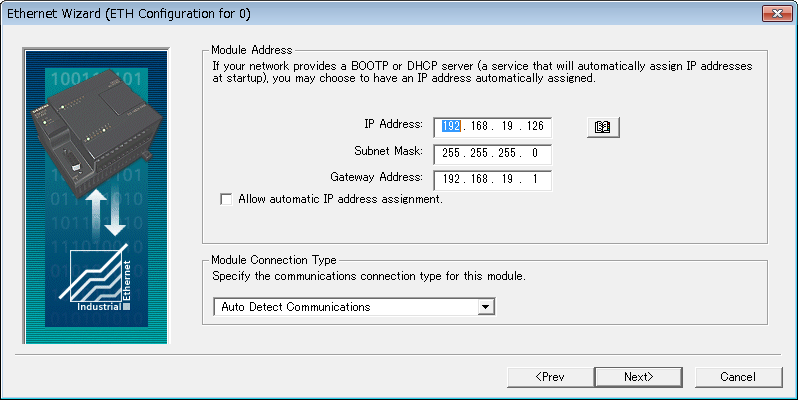Close the Ethernet Wizard window
Image resolution: width=798 pixels, height=400 pixels.
(x=772, y=14)
